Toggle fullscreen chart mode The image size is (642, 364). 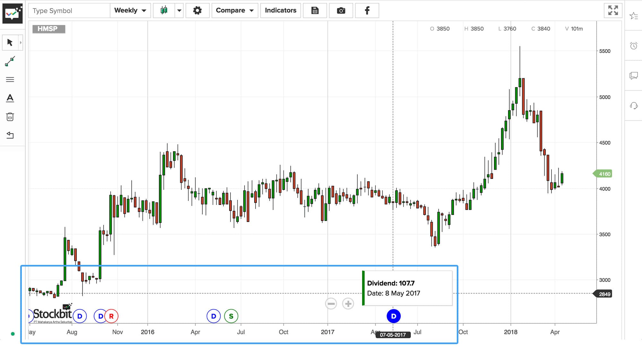click(613, 11)
